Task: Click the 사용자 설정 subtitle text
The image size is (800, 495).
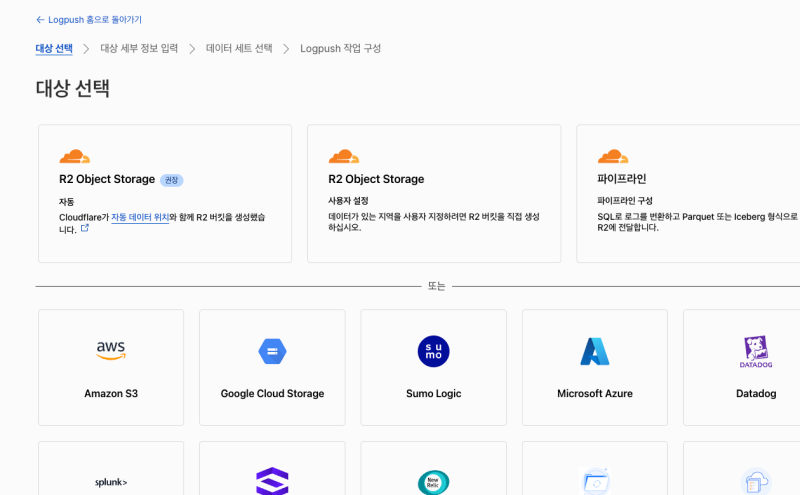Action: pos(348,201)
